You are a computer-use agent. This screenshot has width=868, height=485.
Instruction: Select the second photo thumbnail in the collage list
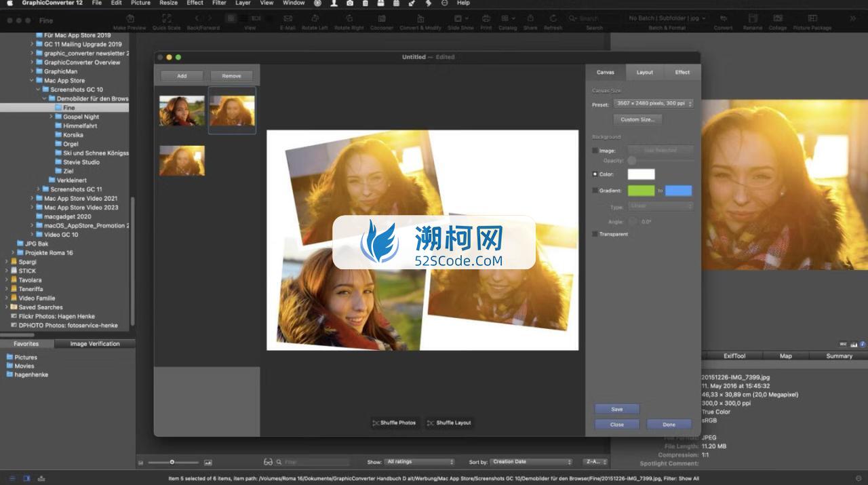coord(232,111)
